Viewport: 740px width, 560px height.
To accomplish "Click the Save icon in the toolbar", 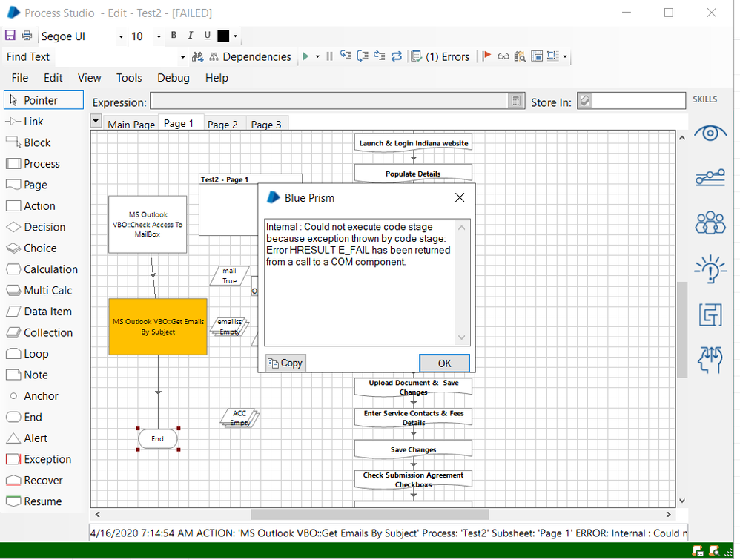I will tap(10, 36).
